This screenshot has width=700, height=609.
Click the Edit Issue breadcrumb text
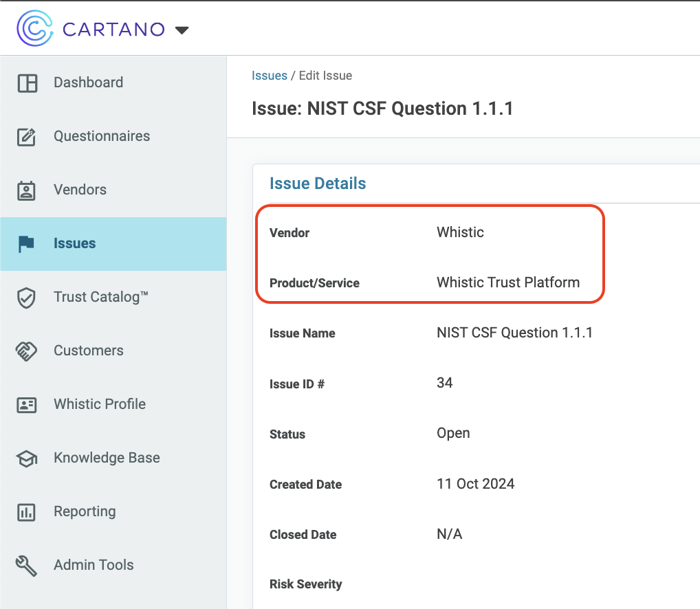(x=325, y=76)
